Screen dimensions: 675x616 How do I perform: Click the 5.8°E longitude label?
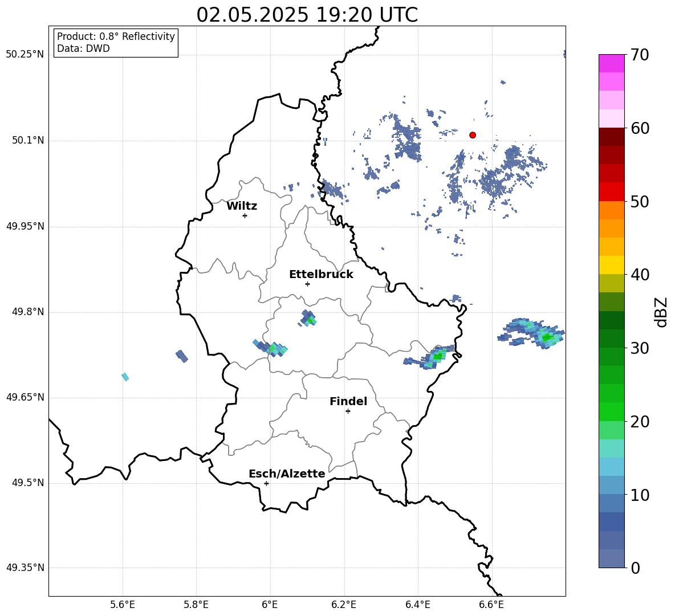click(x=196, y=605)
